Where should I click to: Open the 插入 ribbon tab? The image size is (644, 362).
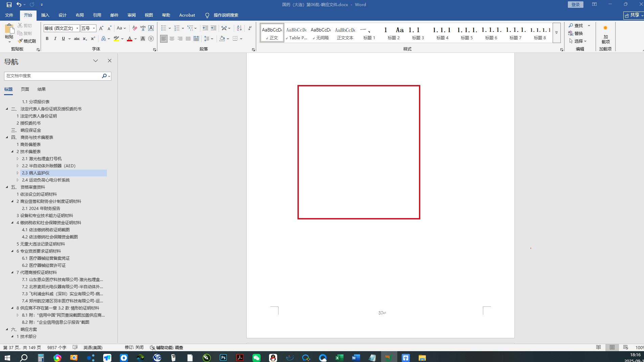click(x=45, y=15)
